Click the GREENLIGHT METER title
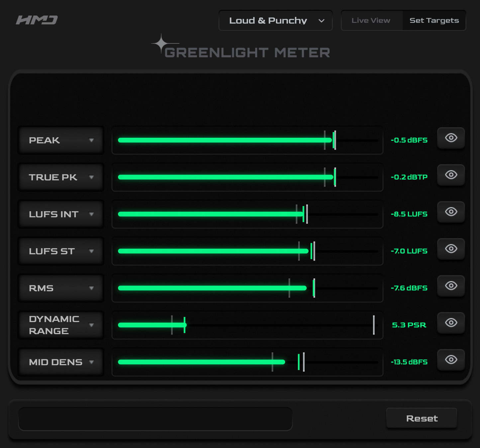Viewport: 480px width, 448px height. (x=247, y=53)
